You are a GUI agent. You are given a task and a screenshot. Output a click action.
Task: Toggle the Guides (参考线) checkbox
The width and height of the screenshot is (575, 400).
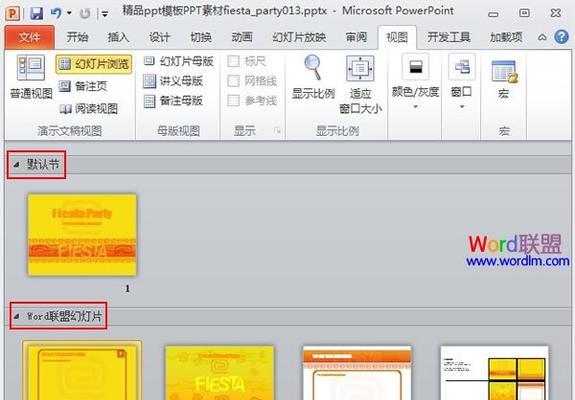click(234, 100)
